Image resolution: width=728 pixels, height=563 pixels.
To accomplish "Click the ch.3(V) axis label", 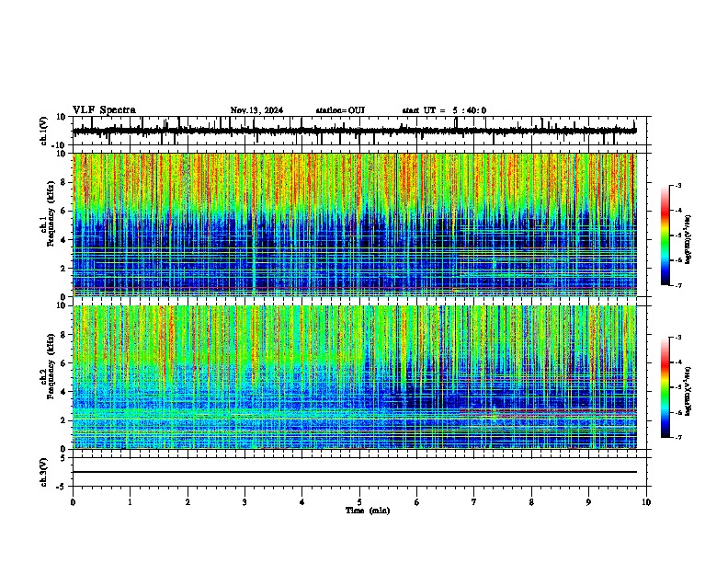I will [44, 472].
